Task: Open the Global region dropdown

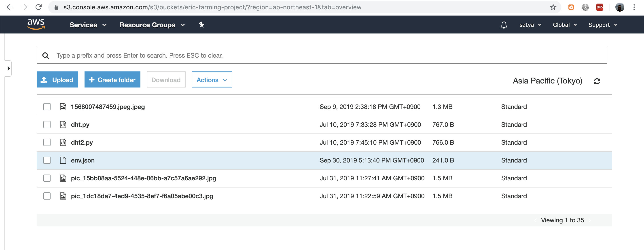Action: (564, 25)
